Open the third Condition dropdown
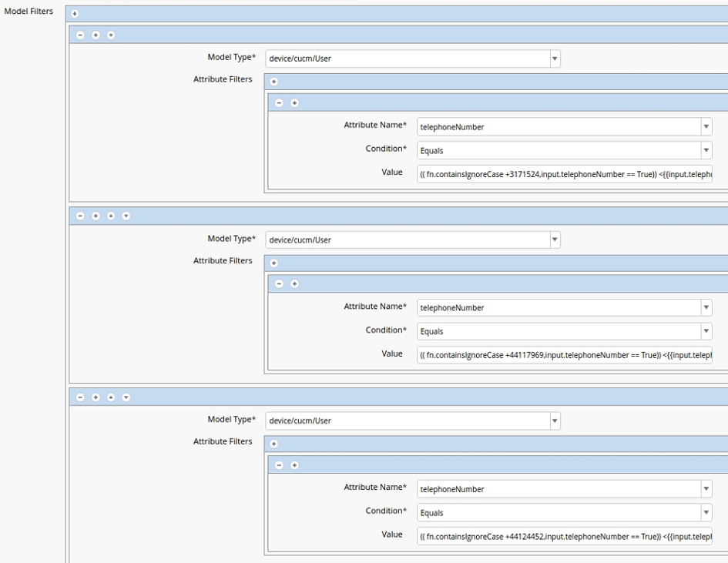The width and height of the screenshot is (728, 563). 706,511
